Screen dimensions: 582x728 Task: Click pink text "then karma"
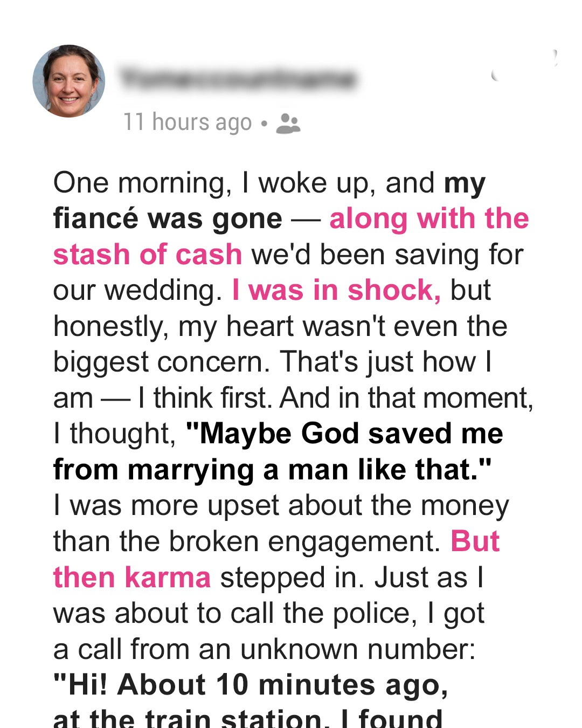coord(131,578)
